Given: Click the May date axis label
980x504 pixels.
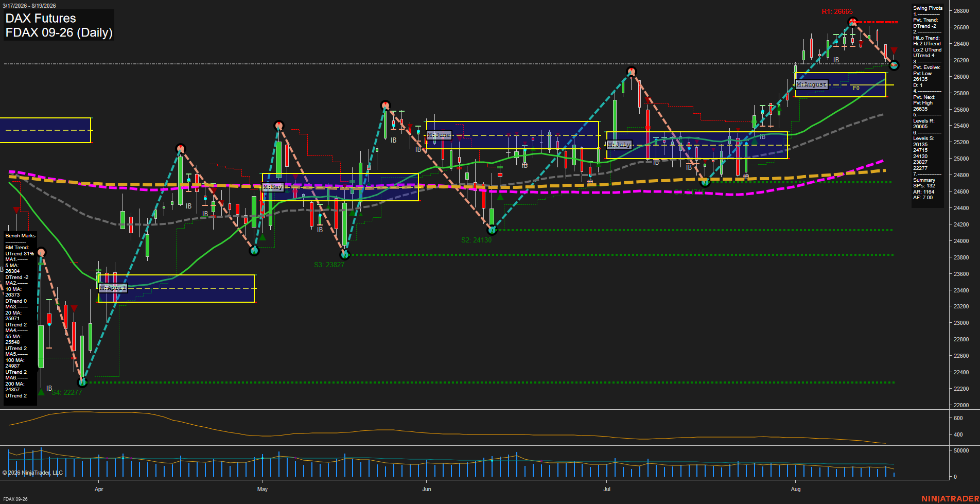Looking at the screenshot, I should click(x=262, y=489).
